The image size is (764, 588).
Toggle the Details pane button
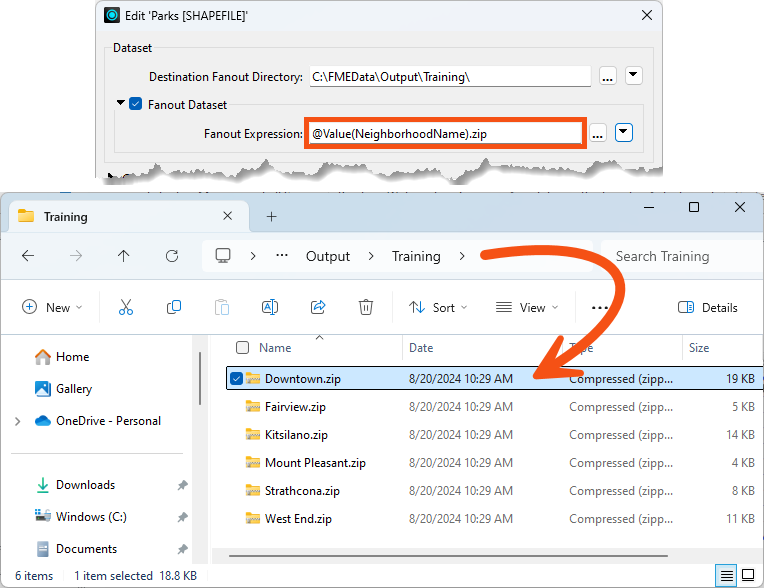click(x=708, y=307)
